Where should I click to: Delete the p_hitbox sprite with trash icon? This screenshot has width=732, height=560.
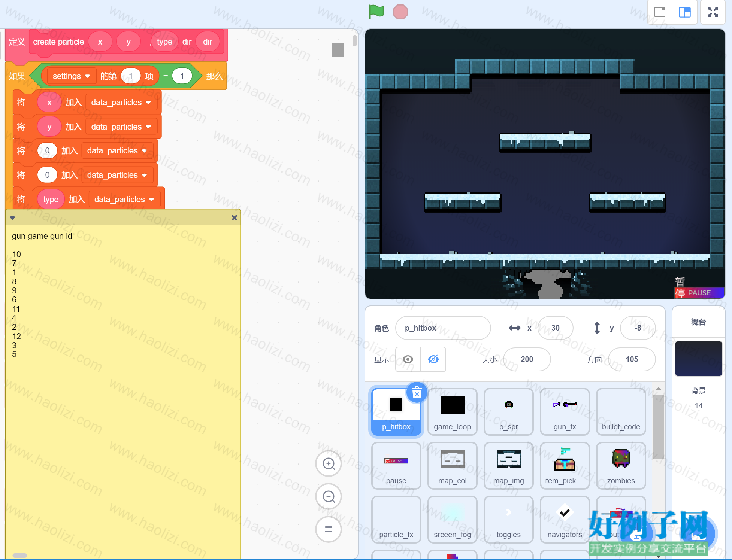(417, 393)
